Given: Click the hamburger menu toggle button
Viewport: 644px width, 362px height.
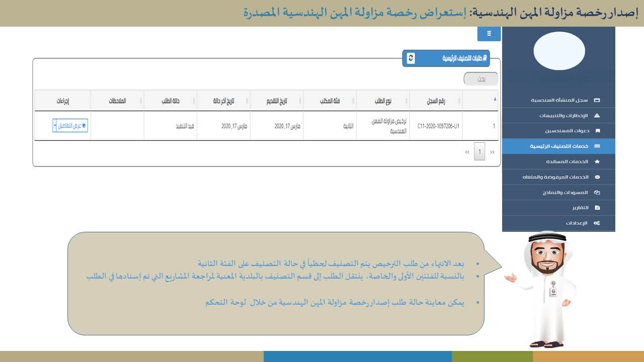Looking at the screenshot, I should tap(489, 34).
